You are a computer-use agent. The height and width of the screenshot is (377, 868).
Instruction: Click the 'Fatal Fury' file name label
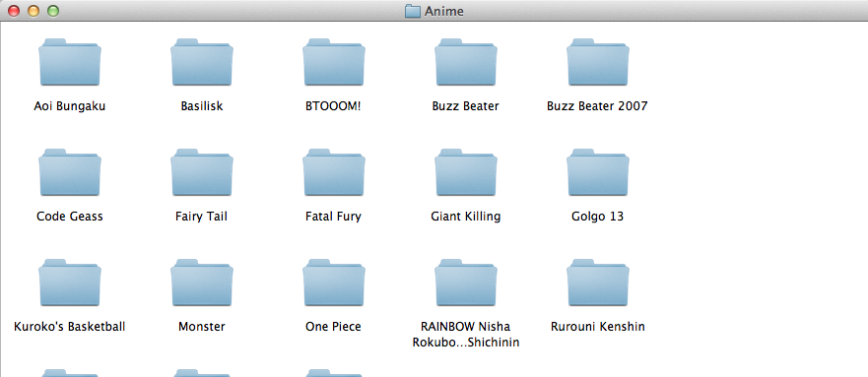click(x=333, y=217)
